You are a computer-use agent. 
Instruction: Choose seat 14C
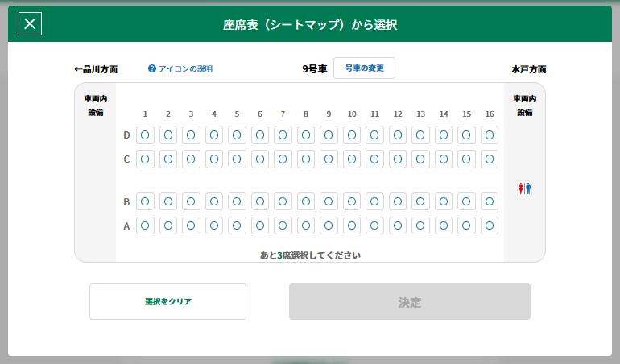pos(444,159)
